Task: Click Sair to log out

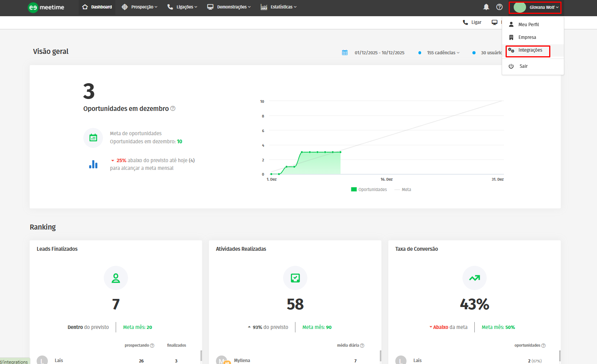Action: (523, 66)
